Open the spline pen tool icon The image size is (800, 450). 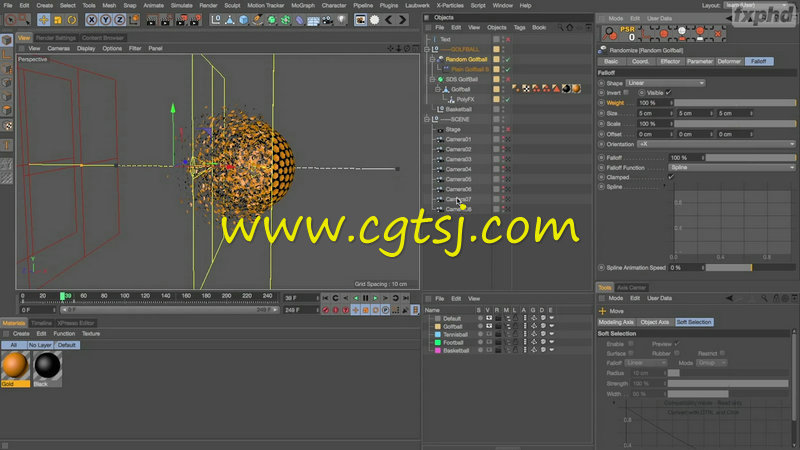pos(258,20)
